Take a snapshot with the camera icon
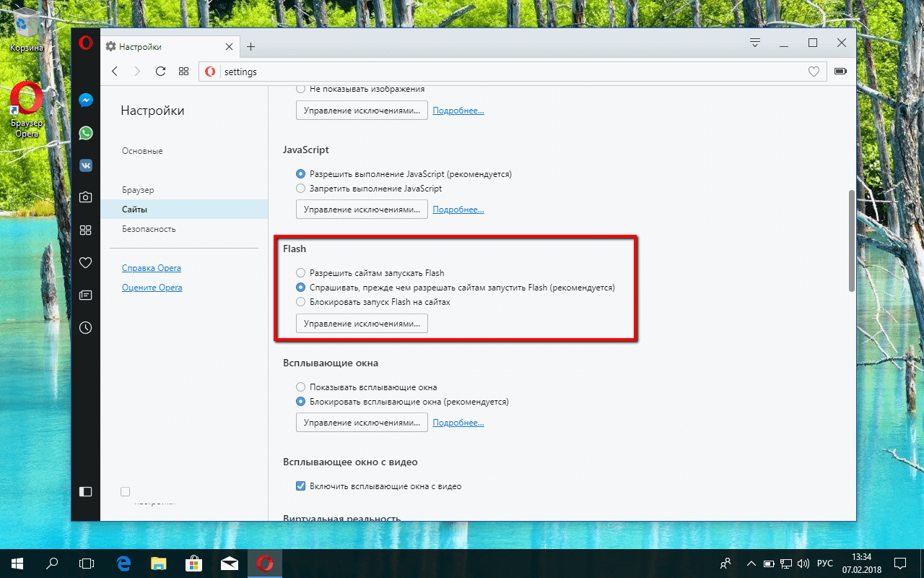This screenshot has width=924, height=578. click(x=86, y=197)
